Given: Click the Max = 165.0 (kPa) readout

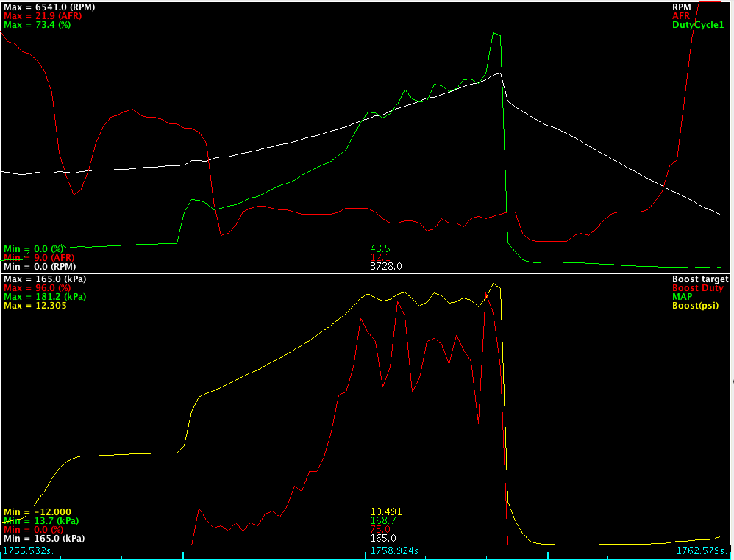Looking at the screenshot, I should coord(45,279).
